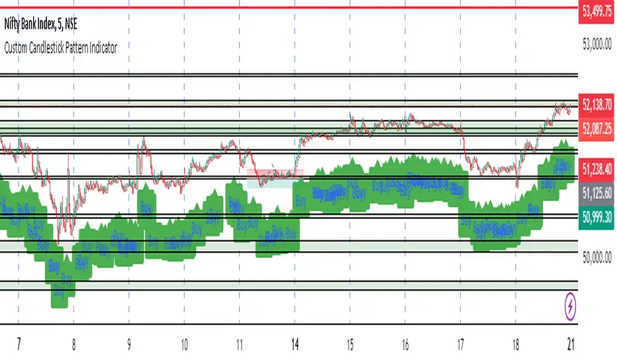
Task: Select date 17 on the time axis
Action: click(460, 345)
